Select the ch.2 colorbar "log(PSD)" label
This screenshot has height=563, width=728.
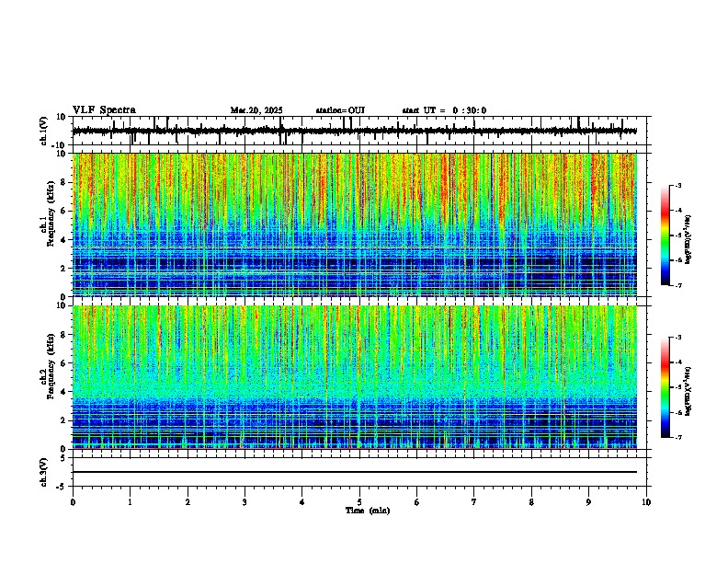(688, 391)
